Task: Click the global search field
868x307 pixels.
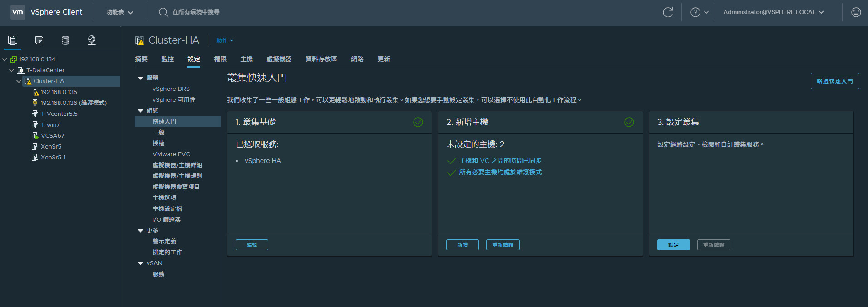Action: (x=196, y=12)
